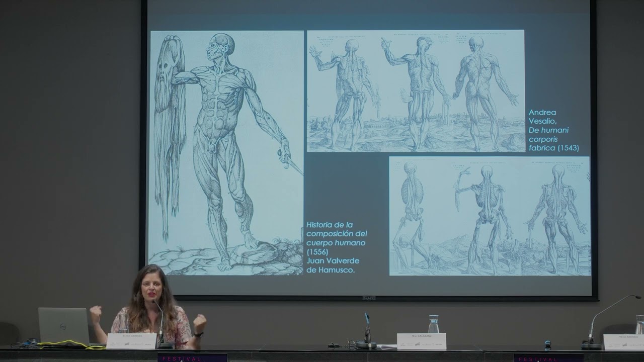The width and height of the screenshot is (644, 362).
Task: Click the text "Juan Valverde de Hamusco."
Action: point(333,265)
